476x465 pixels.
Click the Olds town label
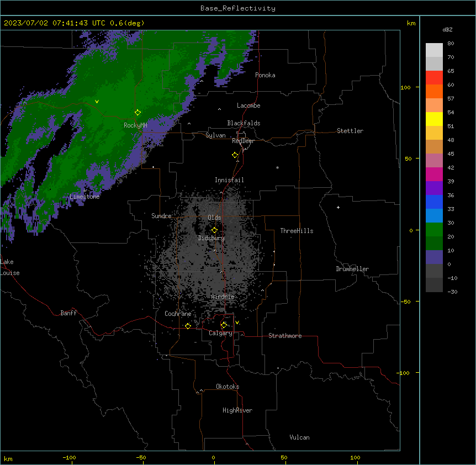click(214, 218)
